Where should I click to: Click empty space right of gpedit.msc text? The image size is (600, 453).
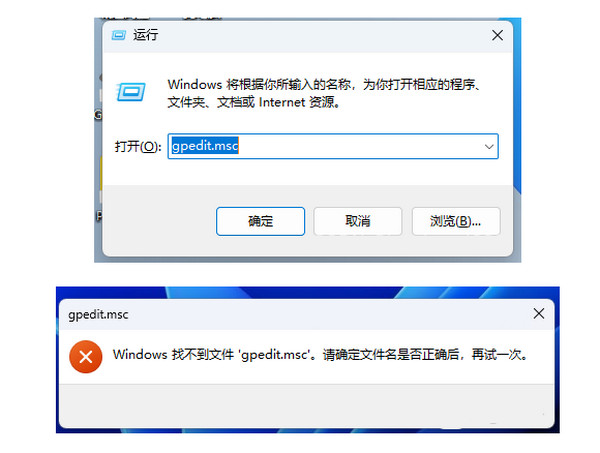click(360, 146)
